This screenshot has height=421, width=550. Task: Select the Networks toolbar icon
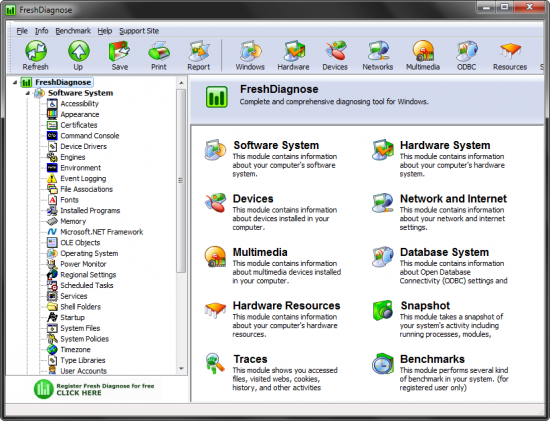378,51
